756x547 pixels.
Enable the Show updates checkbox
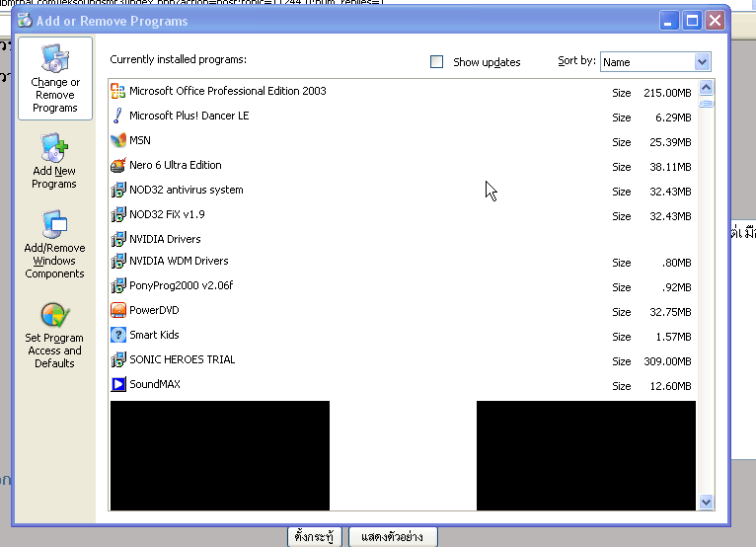[x=436, y=62]
